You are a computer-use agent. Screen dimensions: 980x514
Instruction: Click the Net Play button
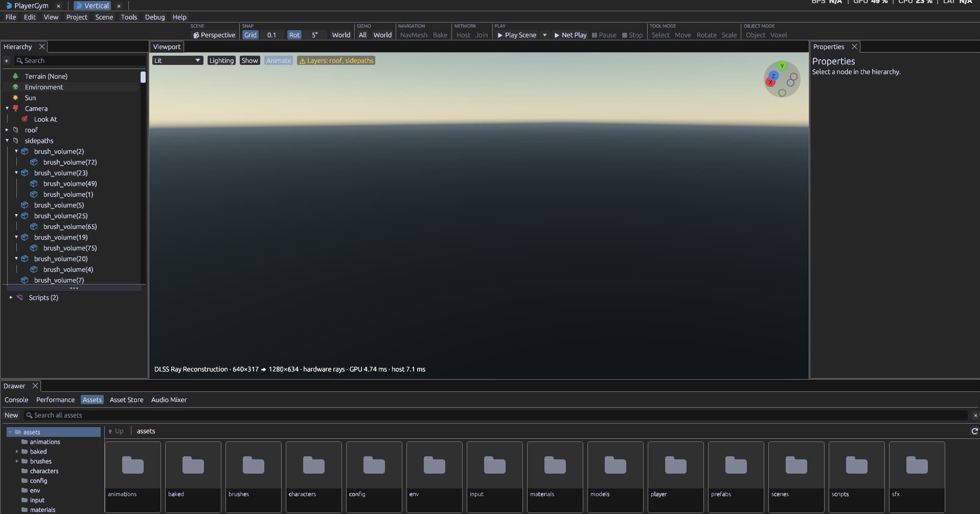[570, 35]
